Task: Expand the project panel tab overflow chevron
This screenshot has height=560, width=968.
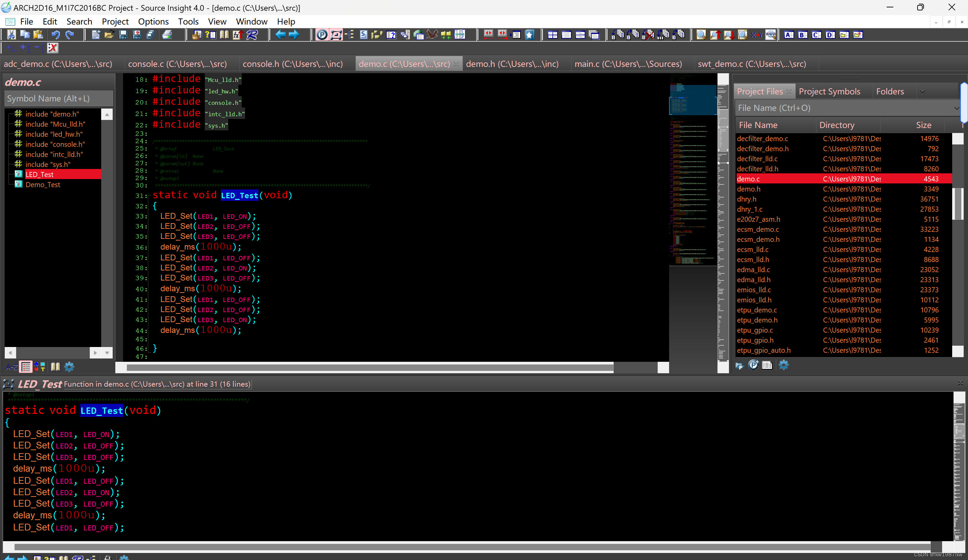Action: pyautogui.click(x=922, y=91)
